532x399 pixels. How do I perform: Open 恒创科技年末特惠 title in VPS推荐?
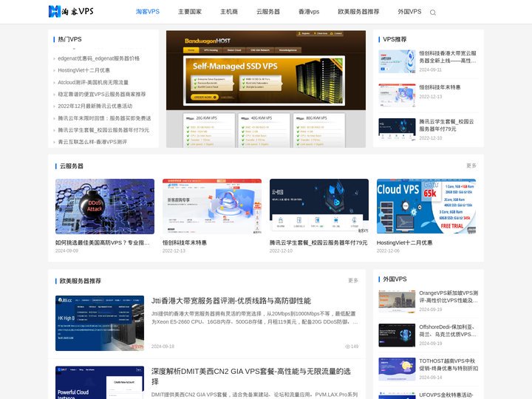(x=440, y=87)
